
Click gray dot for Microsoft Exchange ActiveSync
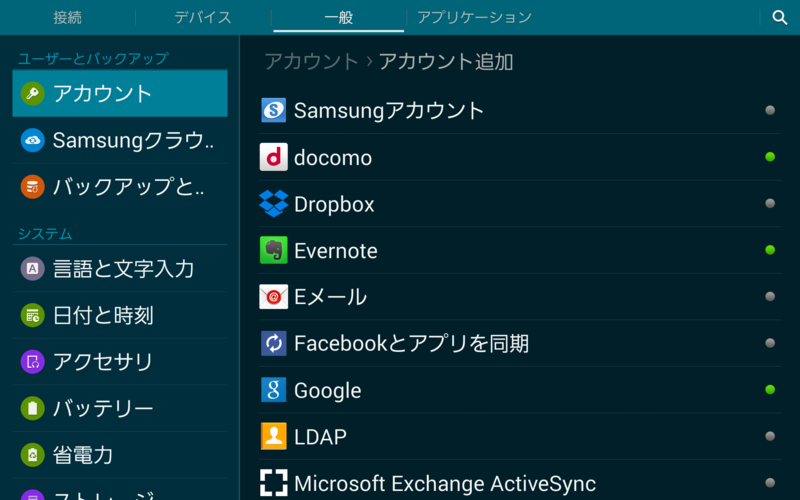click(x=770, y=483)
